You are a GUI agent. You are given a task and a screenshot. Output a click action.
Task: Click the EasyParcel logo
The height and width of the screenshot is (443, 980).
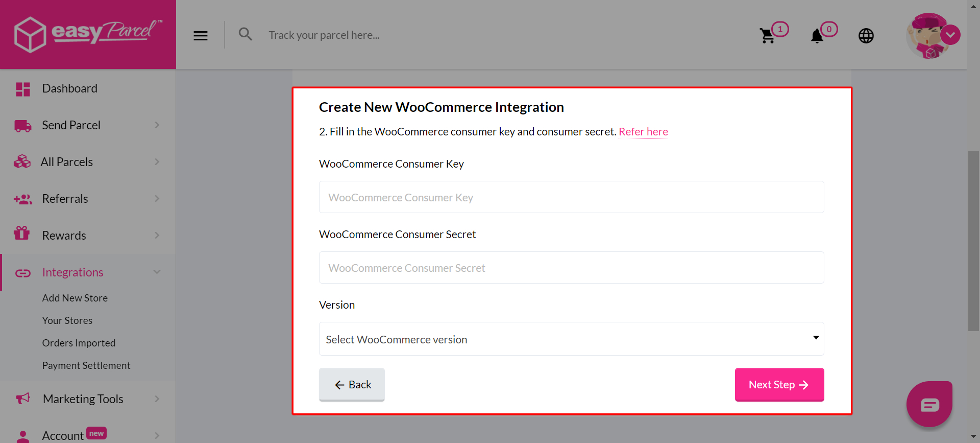88,34
